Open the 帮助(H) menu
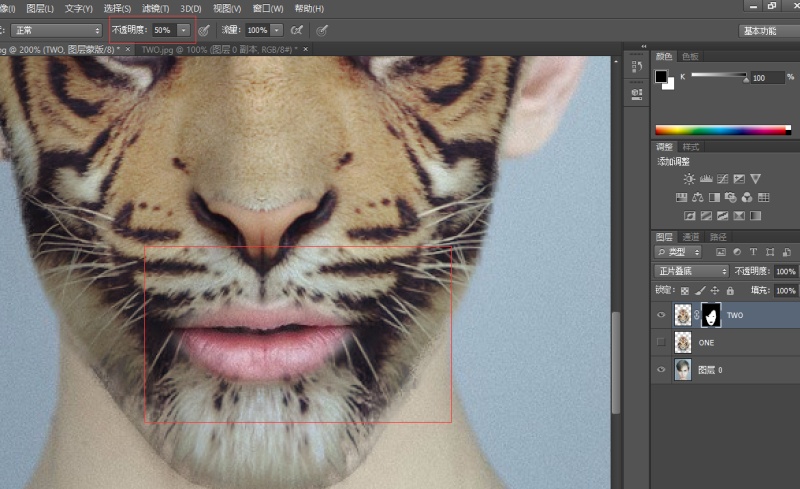Viewport: 800px width, 489px height. tap(309, 9)
